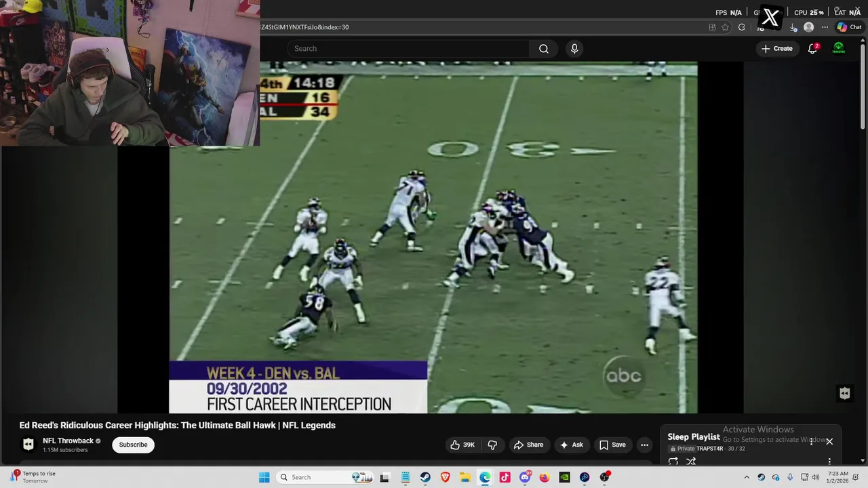
Task: Dislike the video
Action: (492, 445)
